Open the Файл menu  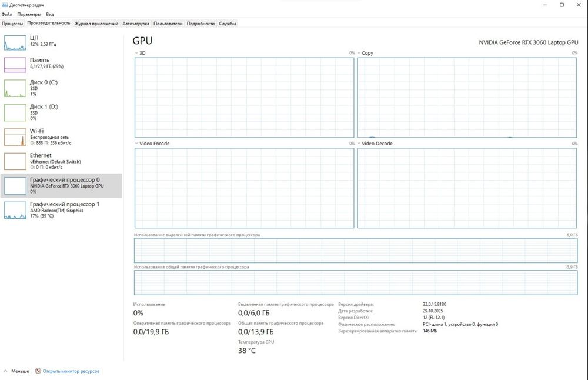(6, 14)
